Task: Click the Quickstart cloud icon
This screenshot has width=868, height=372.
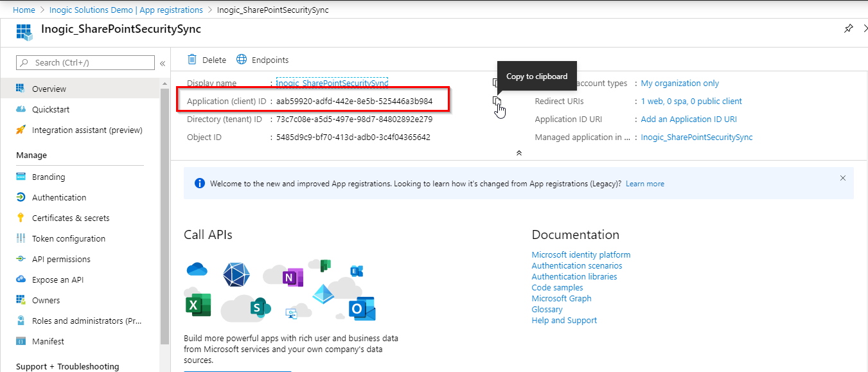Action: click(21, 109)
